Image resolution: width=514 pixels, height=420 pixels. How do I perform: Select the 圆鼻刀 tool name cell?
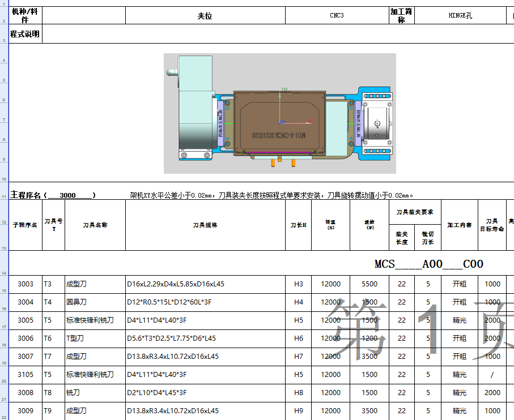(x=79, y=302)
